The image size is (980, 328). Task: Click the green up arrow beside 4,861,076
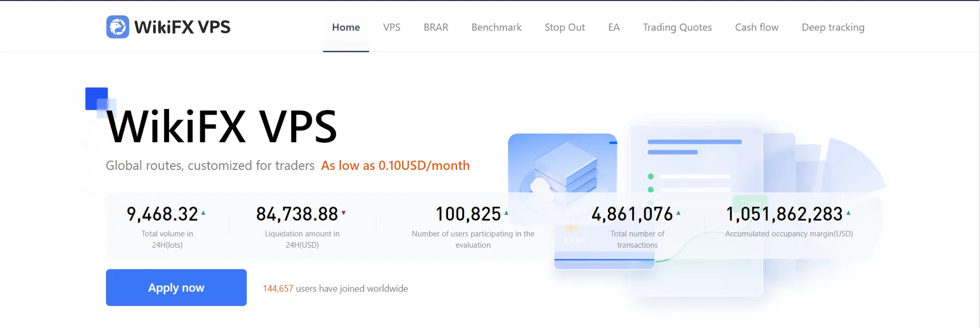coord(678,213)
